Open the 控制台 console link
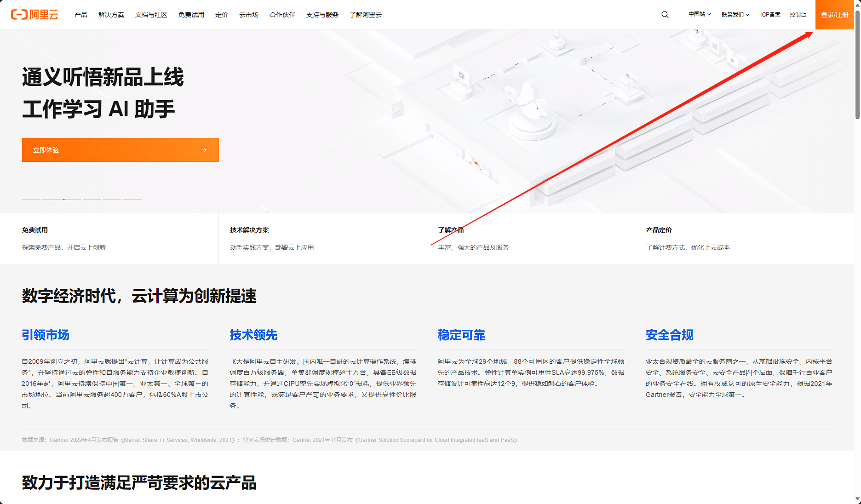Viewport: 861px width, 504px height. (x=798, y=14)
